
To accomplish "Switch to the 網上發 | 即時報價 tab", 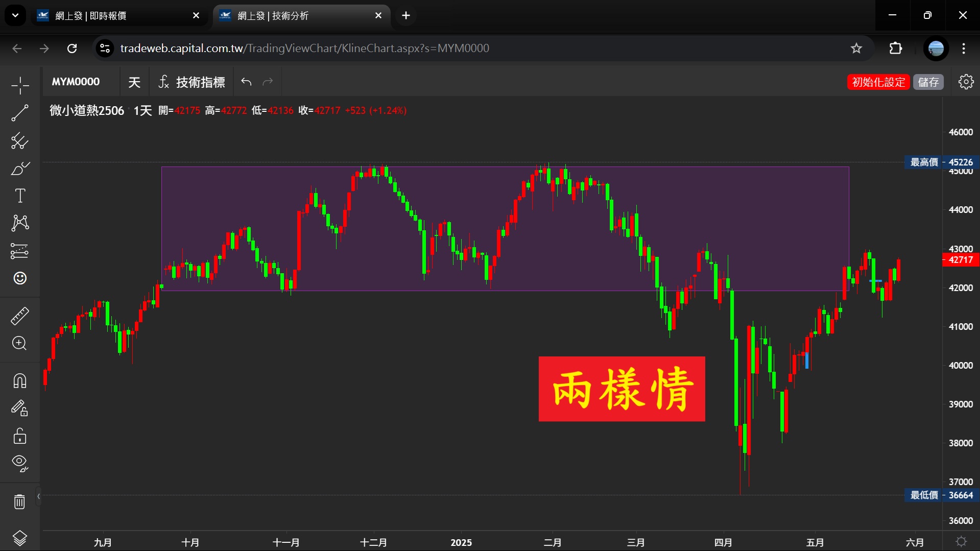I will [x=117, y=16].
